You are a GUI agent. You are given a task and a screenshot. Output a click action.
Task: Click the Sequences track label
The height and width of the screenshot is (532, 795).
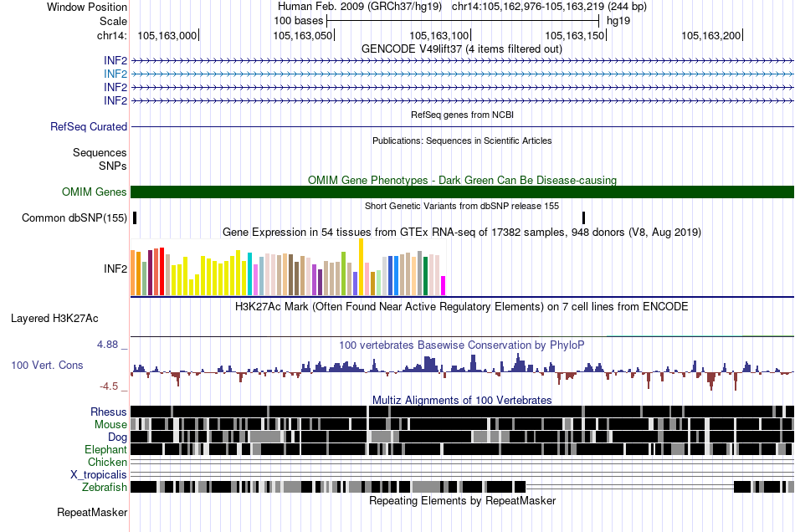(100, 152)
